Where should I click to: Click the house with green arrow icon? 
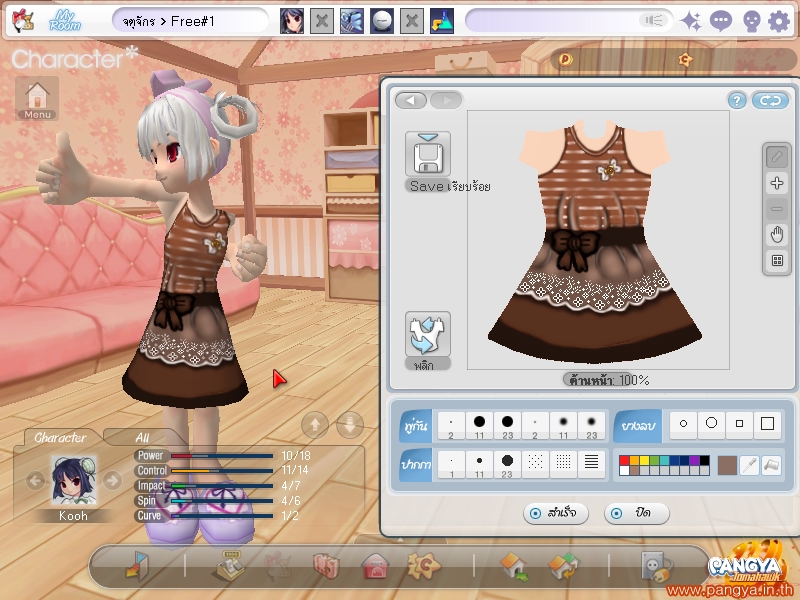[x=514, y=566]
